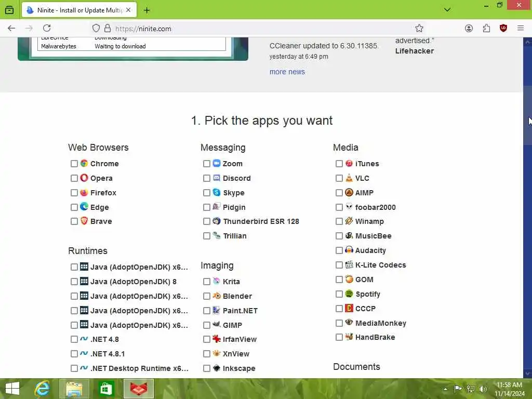
Task: Enable the Spotify checkbox
Action: (339, 294)
